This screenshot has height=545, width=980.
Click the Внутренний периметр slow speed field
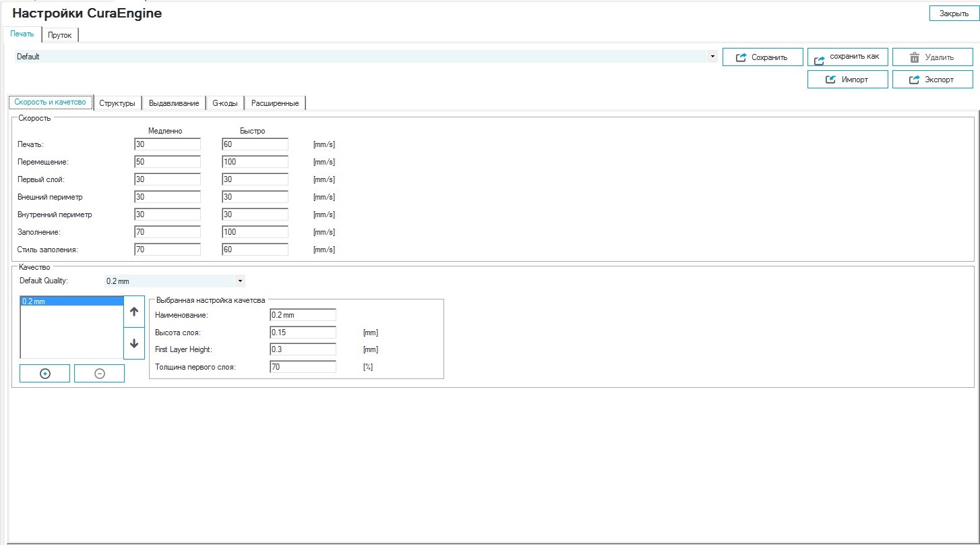pyautogui.click(x=168, y=214)
